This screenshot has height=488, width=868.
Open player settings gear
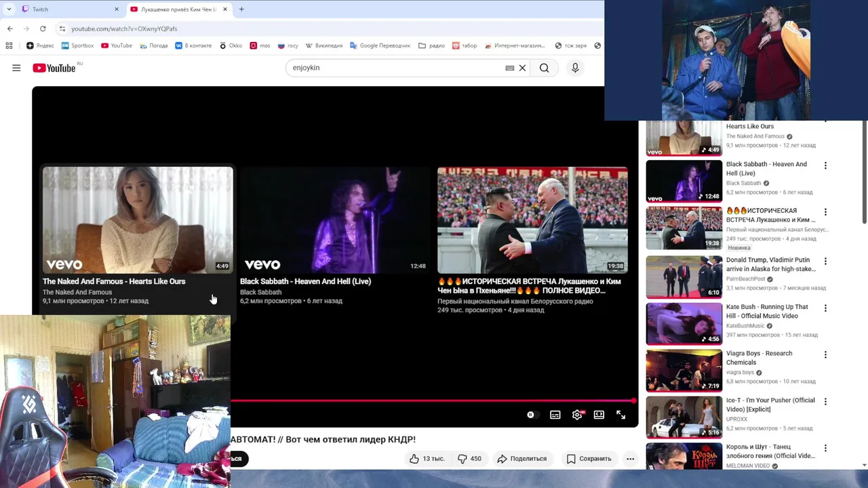point(577,415)
